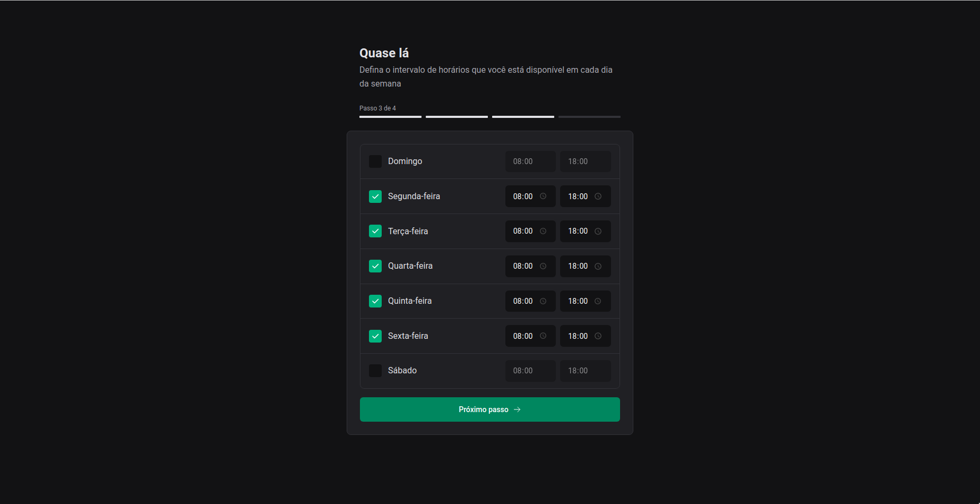The width and height of the screenshot is (980, 504).
Task: Click the disabled Domingo 08:00 start time field
Action: 530,161
